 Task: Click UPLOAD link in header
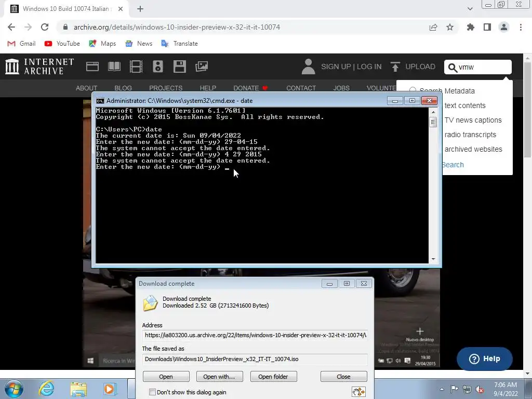click(x=420, y=66)
